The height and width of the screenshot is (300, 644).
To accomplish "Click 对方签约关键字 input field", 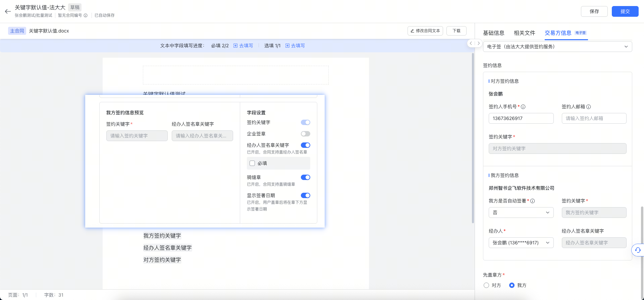I will point(557,148).
